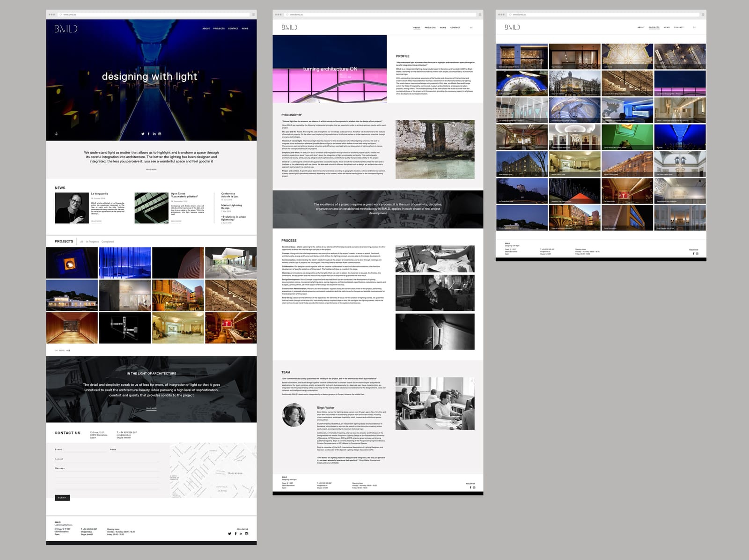
Task: Click the Instagram icon on the home hero image
Action: click(x=160, y=134)
